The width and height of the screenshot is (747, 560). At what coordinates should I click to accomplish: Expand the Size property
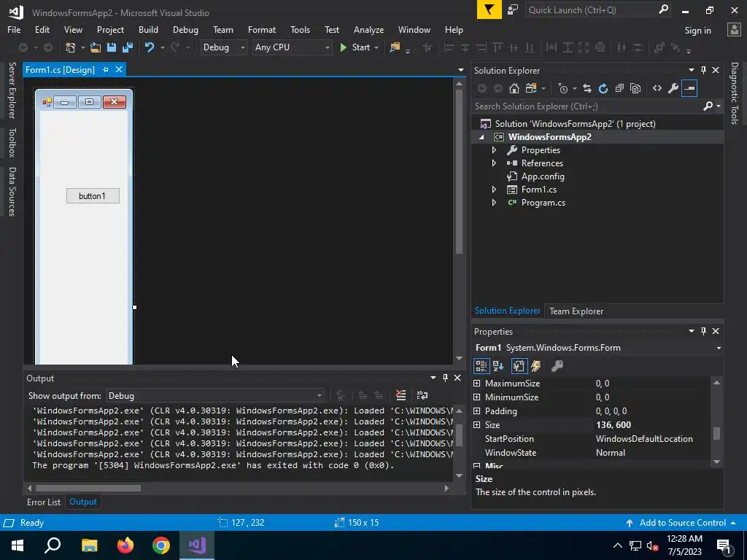pyautogui.click(x=477, y=425)
